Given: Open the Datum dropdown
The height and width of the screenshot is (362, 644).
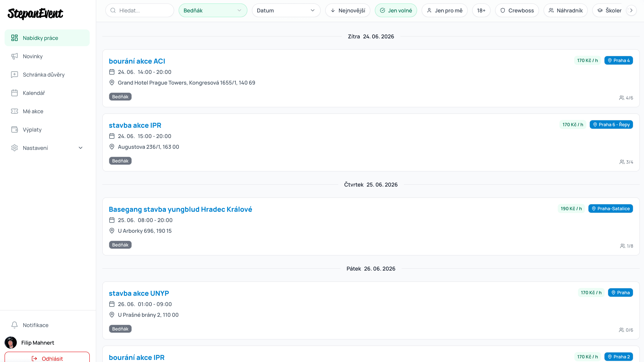Looking at the screenshot, I should (x=286, y=11).
